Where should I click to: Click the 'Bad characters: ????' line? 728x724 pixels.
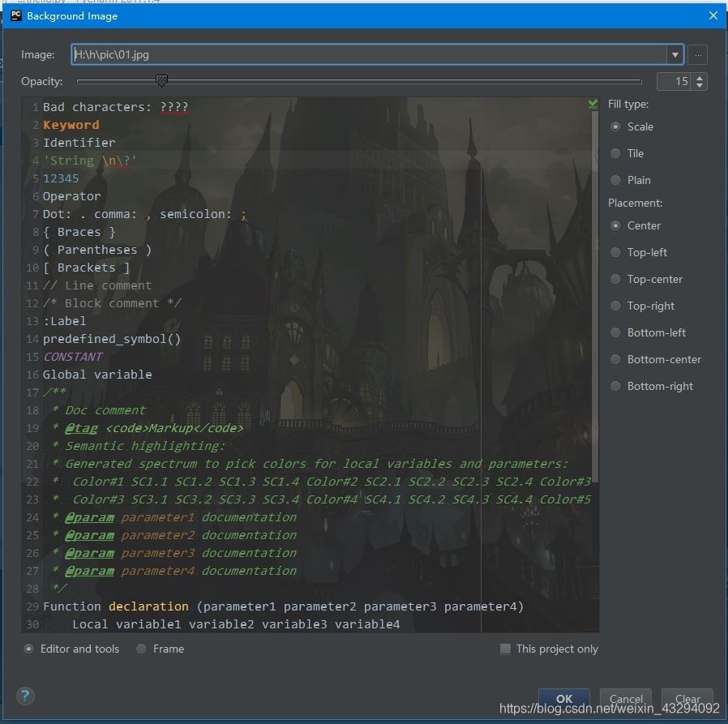point(115,107)
